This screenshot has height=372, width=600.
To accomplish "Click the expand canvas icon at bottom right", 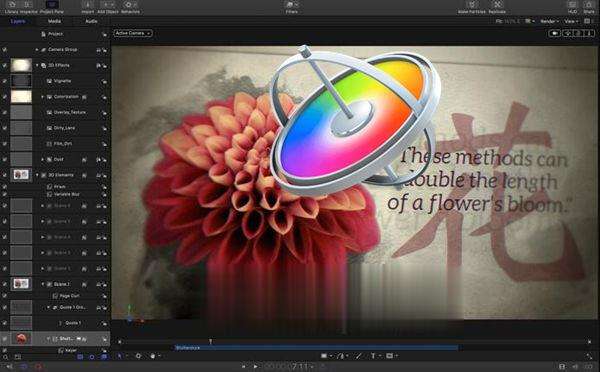I will [x=589, y=356].
